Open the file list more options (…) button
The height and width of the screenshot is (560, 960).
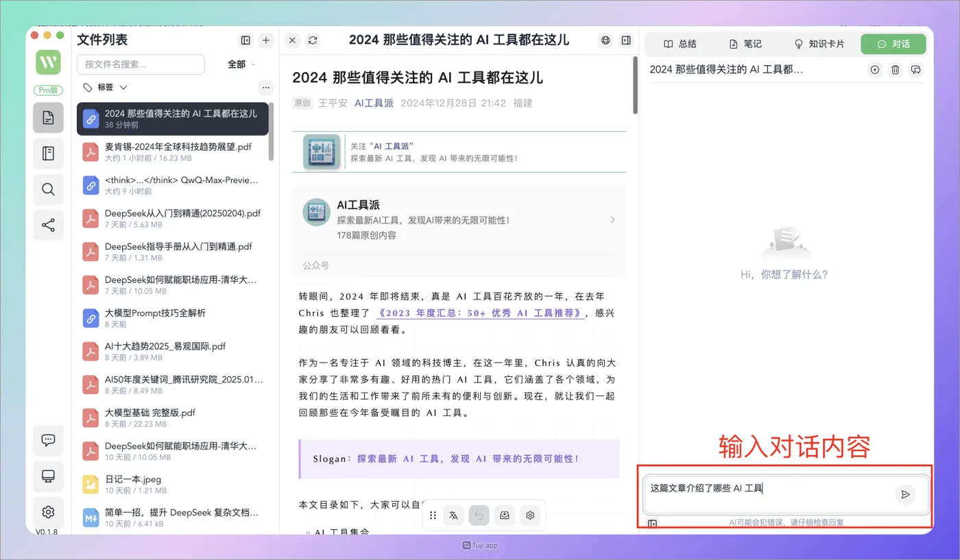[266, 87]
